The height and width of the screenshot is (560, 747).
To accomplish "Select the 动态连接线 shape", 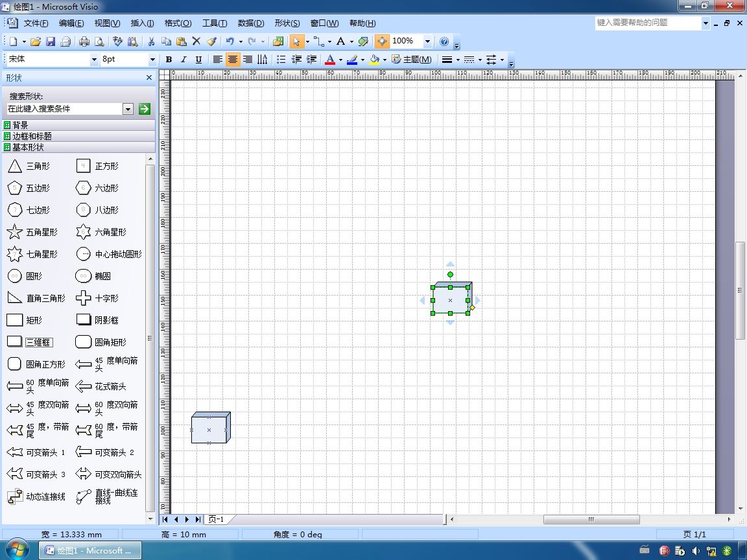I will coord(36,496).
